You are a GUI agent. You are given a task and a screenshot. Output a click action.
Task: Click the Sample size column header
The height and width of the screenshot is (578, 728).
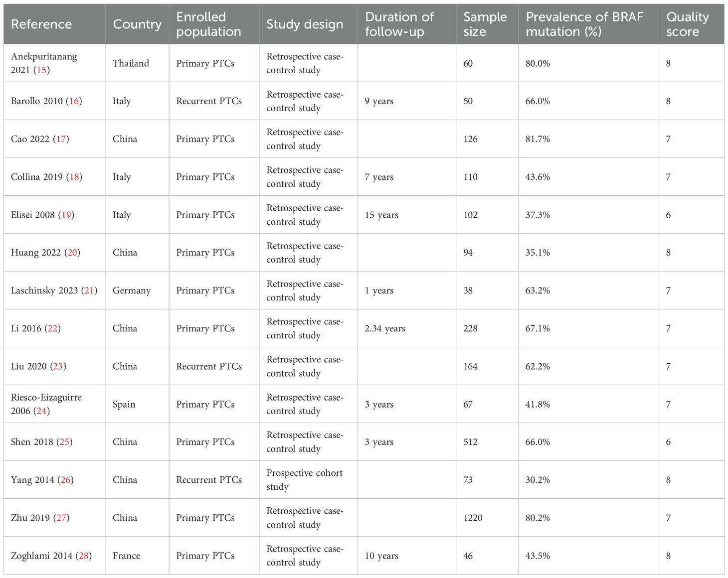pyautogui.click(x=485, y=24)
